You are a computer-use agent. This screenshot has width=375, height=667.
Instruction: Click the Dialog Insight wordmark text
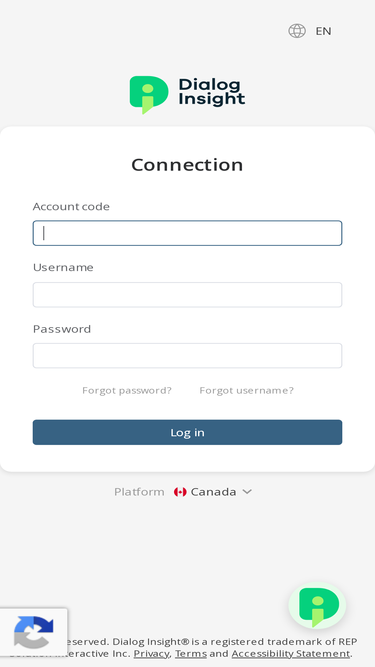211,92
